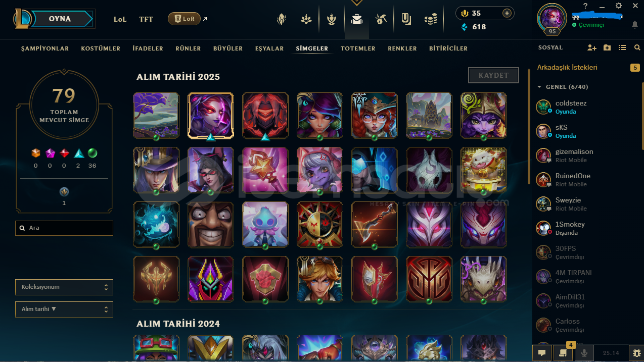
Task: Open the Store coins icon in the top navigation
Action: (x=431, y=20)
